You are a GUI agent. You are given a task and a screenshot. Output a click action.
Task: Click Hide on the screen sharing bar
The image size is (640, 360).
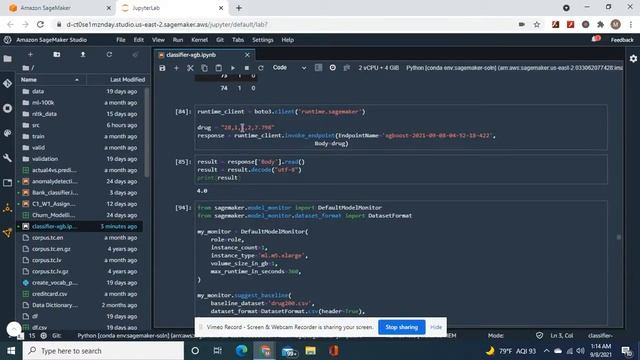(x=436, y=327)
